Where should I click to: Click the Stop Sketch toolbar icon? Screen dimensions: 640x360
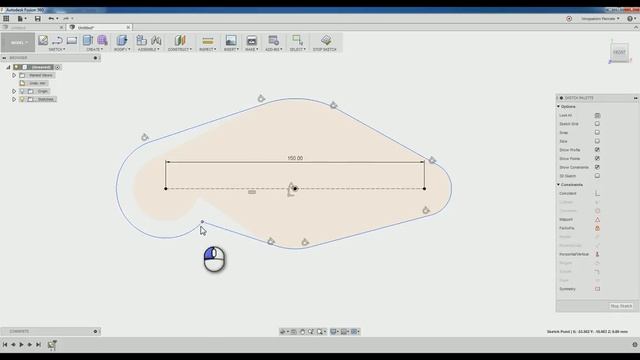pos(325,40)
